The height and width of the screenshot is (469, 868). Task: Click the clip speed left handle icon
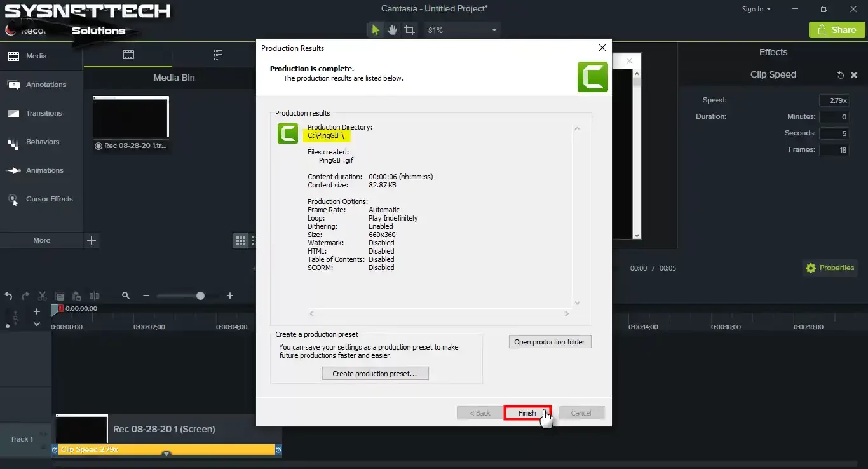pos(55,449)
